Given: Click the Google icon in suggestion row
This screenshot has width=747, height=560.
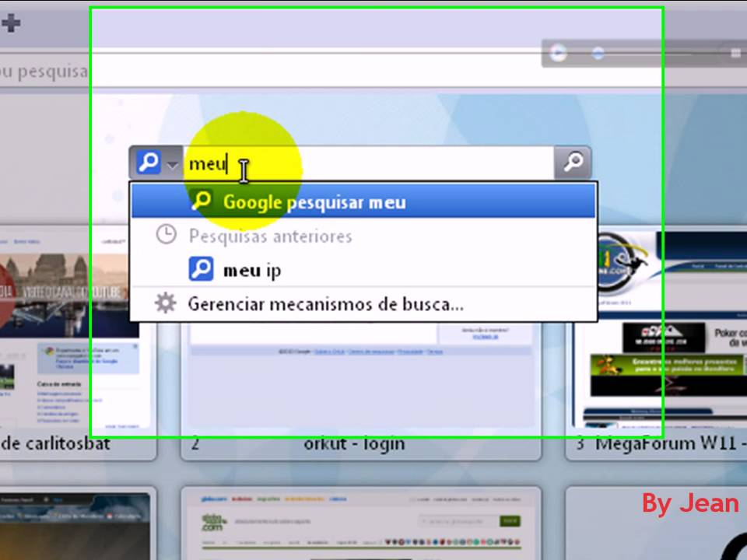Looking at the screenshot, I should tap(202, 201).
